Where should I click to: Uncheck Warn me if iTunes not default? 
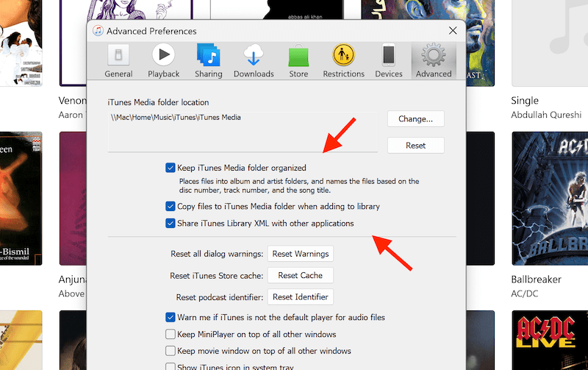tap(171, 318)
